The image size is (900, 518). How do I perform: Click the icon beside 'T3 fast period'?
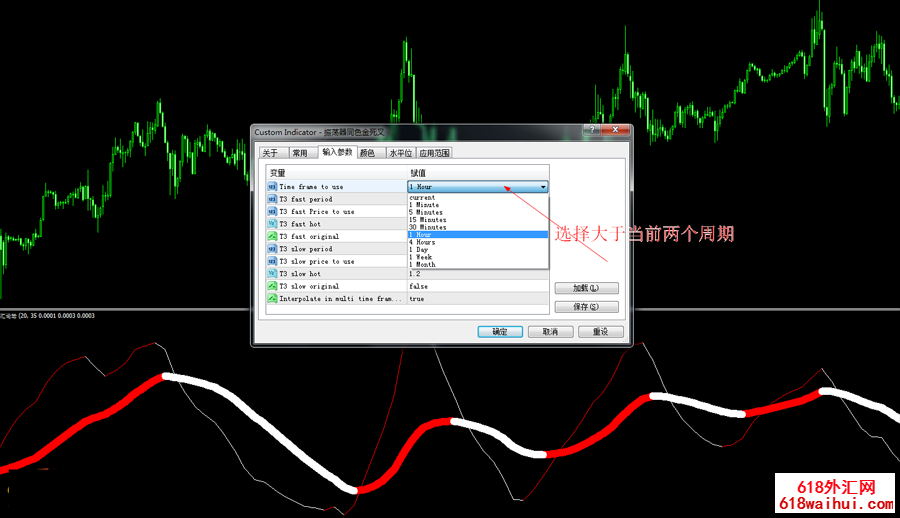click(272, 199)
